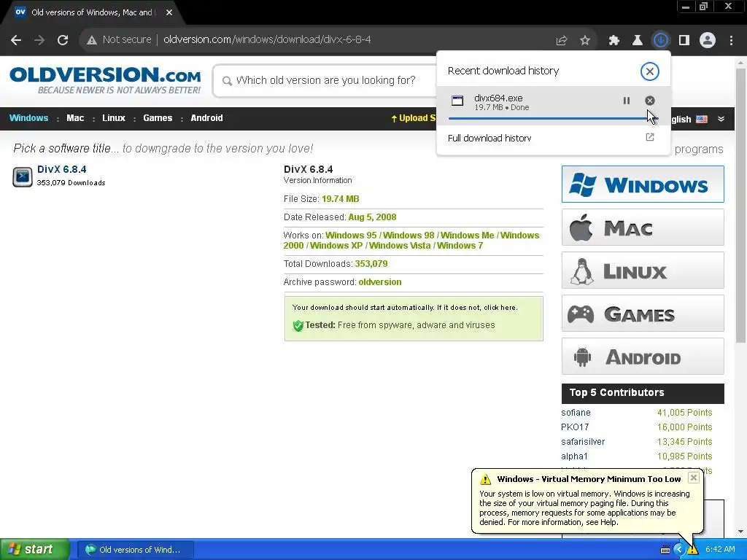The image size is (747, 560).
Task: Click contributor safarisilver
Action: point(583,442)
